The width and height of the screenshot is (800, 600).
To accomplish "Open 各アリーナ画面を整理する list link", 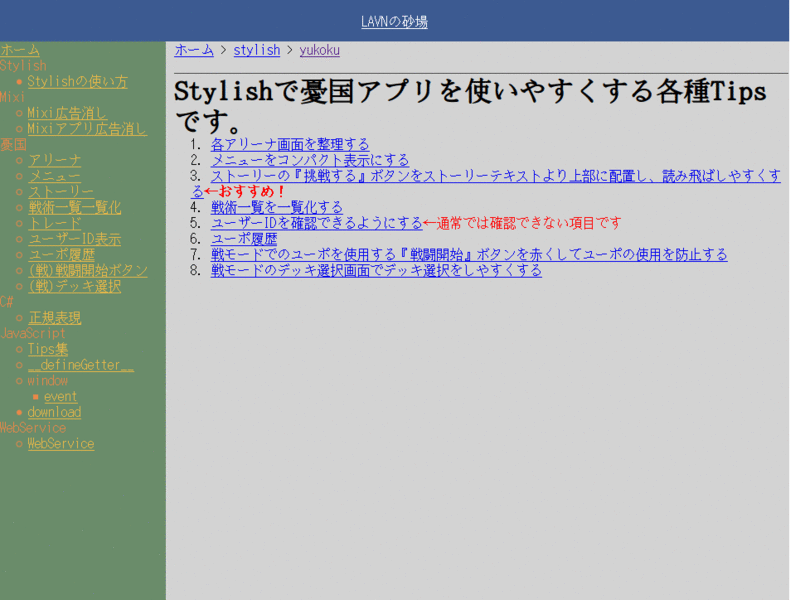I will click(x=290, y=144).
